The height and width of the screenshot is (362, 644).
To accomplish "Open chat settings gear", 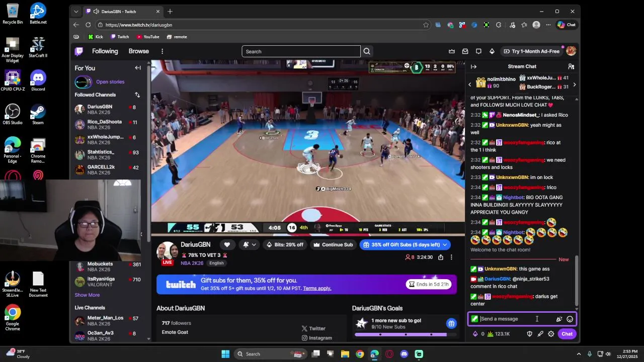I will (551, 334).
